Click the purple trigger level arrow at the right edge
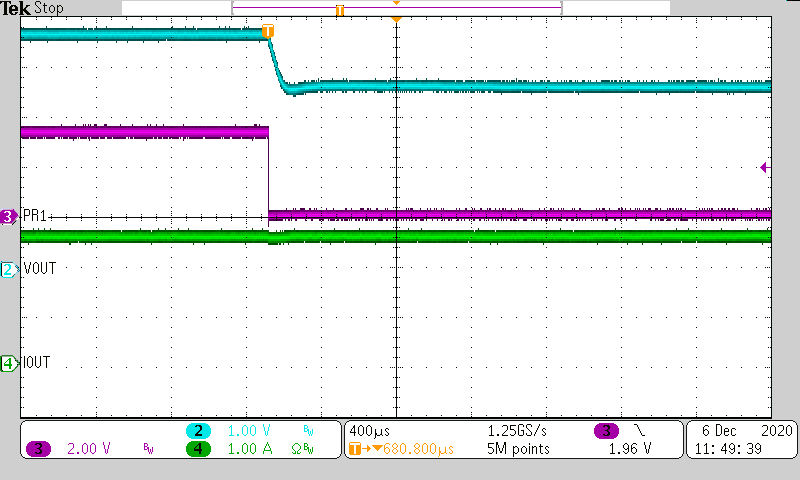Viewport: 800px width, 480px height. tap(765, 167)
